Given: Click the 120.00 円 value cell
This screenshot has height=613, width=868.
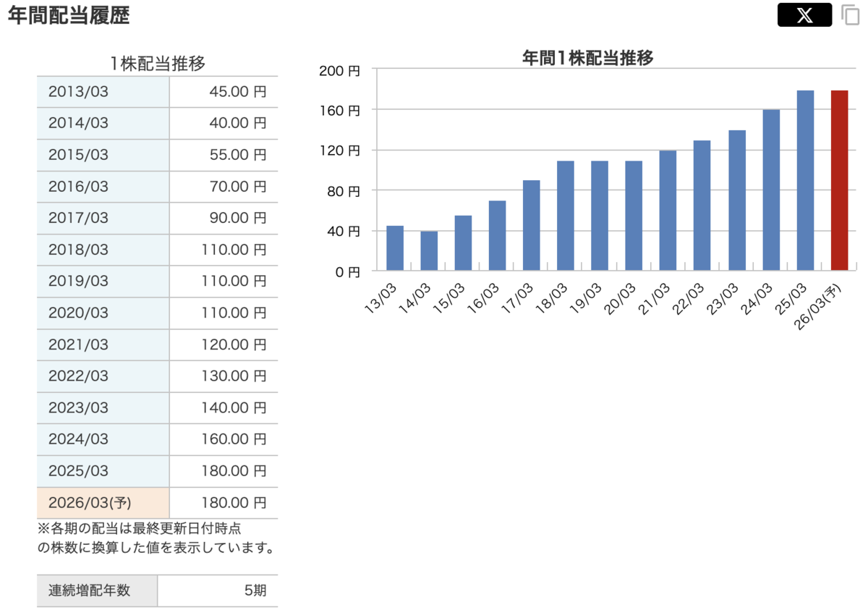Looking at the screenshot, I should coord(224,345).
